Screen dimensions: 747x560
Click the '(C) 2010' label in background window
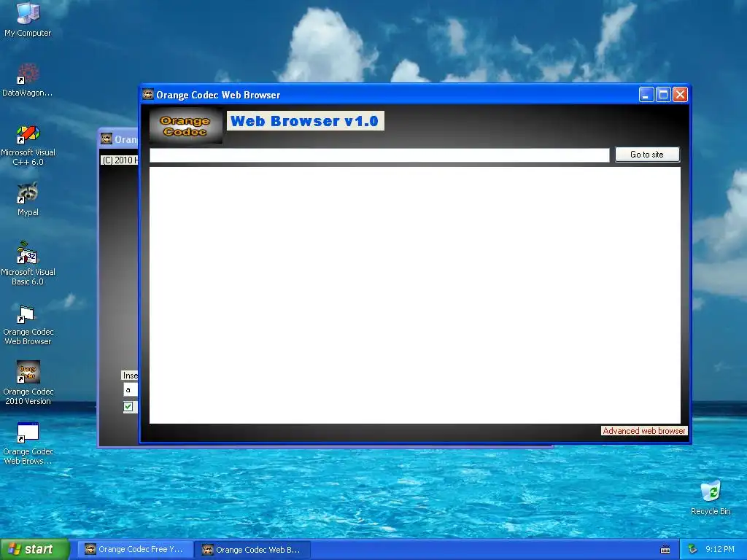pos(120,160)
